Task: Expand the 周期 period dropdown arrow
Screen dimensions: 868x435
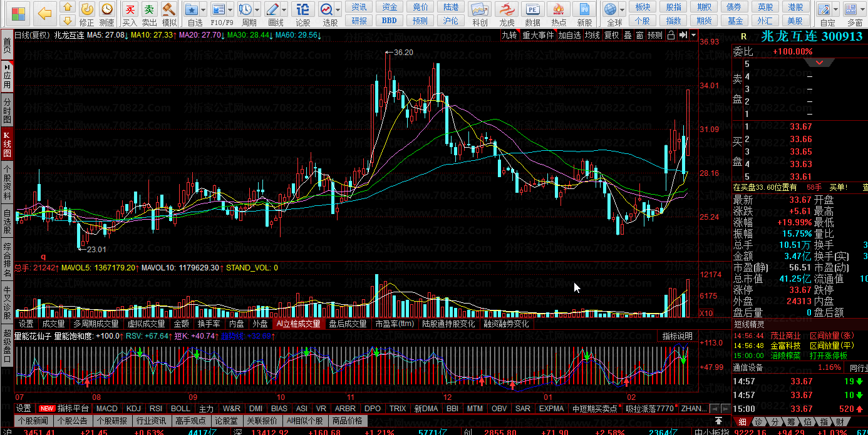Action: 257,11
